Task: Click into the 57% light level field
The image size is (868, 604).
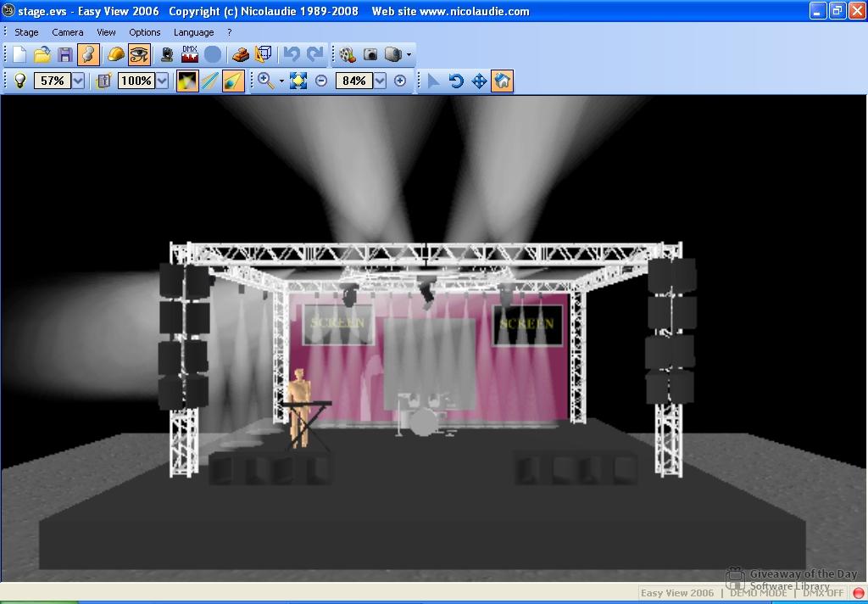Action: [x=53, y=81]
